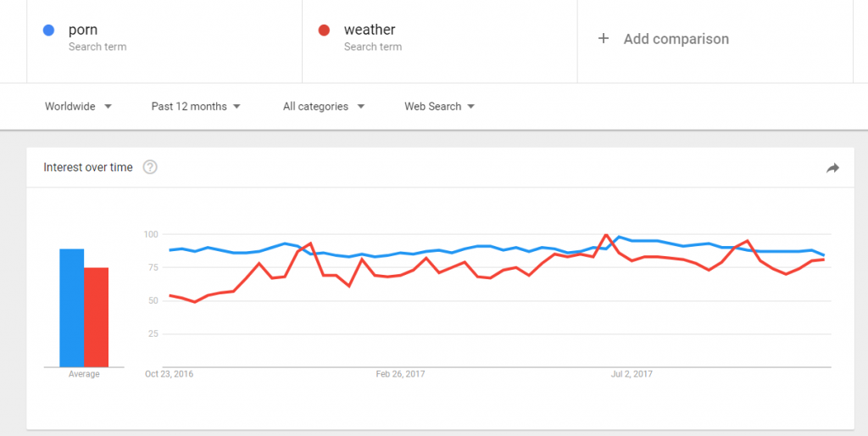Expand the Worldwide region dropdown
The image size is (868, 436).
click(x=78, y=106)
